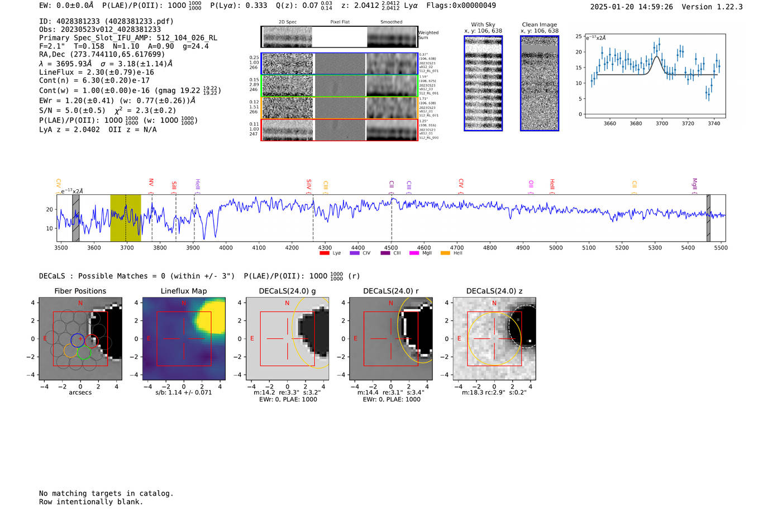The image size is (782, 532).
Task: Select the CIII legend swatch
Action: [x=385, y=253]
